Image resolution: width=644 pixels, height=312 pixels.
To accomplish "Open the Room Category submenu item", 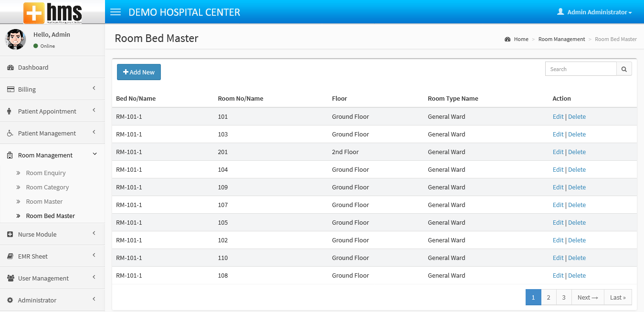I will click(x=47, y=187).
